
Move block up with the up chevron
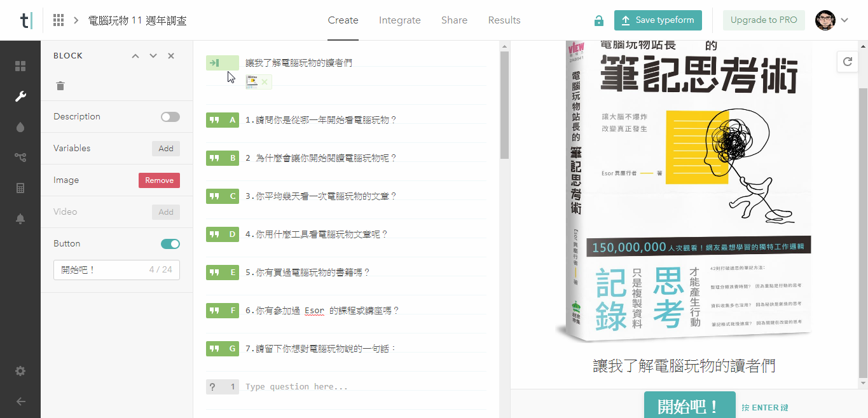click(135, 56)
